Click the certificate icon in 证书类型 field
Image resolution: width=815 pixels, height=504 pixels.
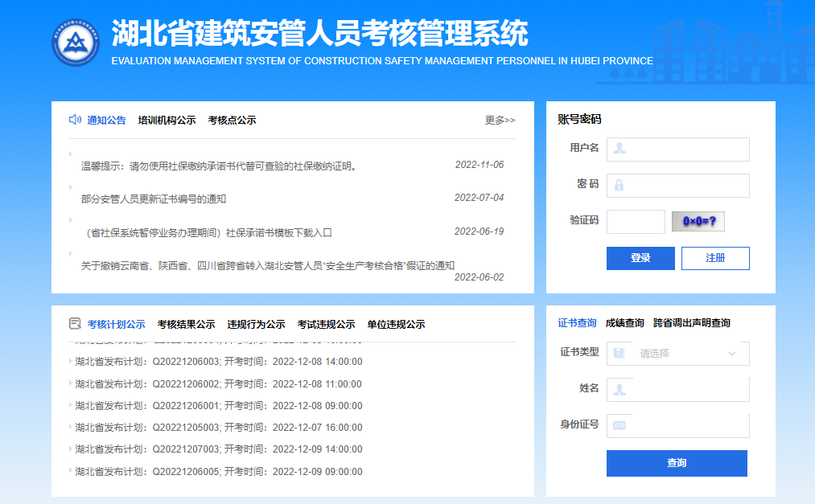pyautogui.click(x=619, y=354)
